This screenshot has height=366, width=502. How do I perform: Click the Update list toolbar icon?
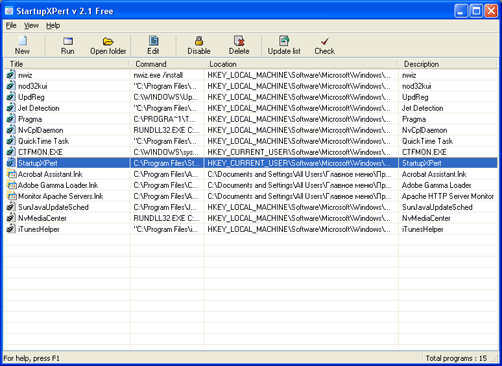(284, 41)
